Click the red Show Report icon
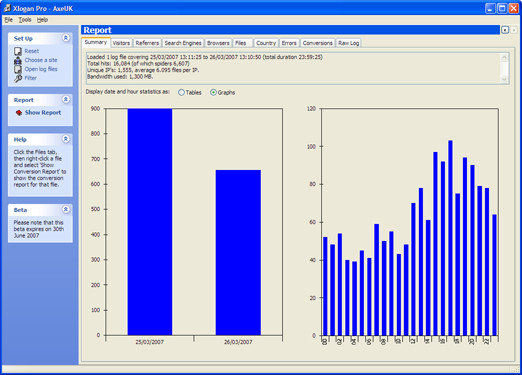This screenshot has height=375, width=522. coord(19,113)
